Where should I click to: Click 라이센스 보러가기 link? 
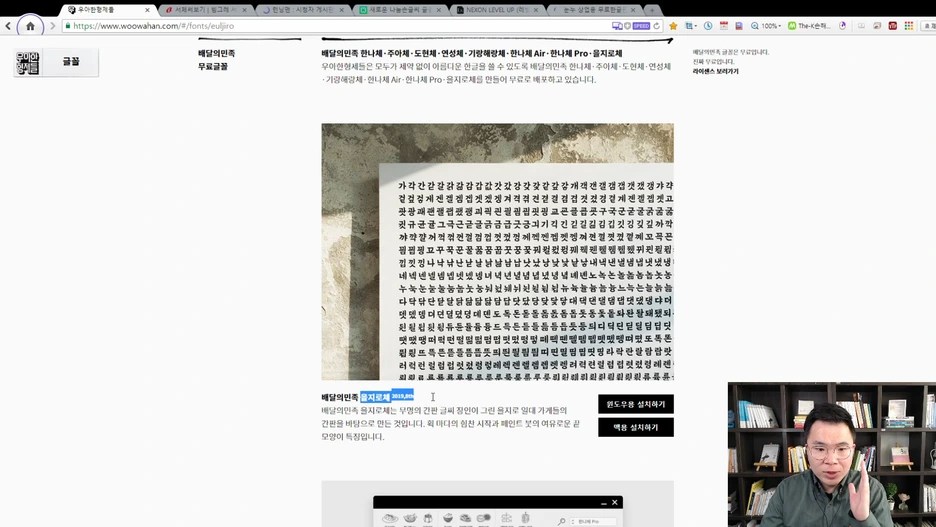coord(715,71)
